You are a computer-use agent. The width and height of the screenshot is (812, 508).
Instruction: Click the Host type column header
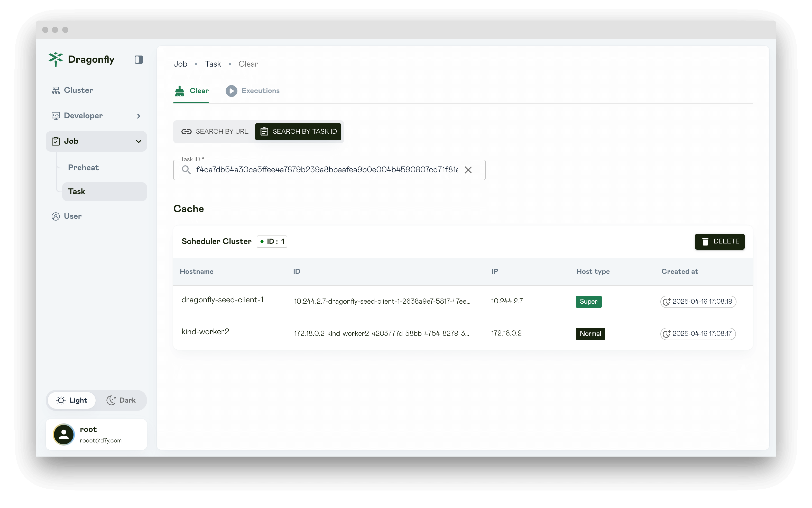(593, 271)
